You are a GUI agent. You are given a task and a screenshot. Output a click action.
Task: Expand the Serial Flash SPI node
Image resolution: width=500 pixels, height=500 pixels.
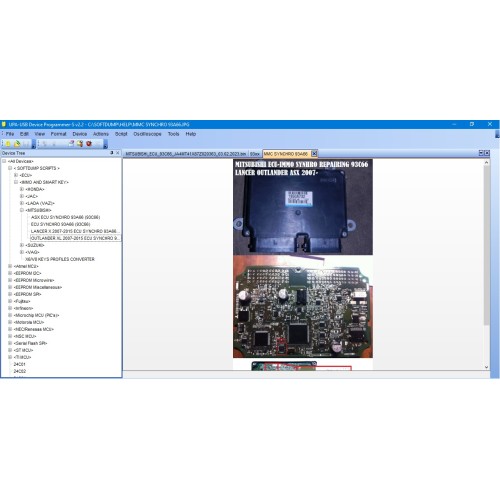coord(10,343)
